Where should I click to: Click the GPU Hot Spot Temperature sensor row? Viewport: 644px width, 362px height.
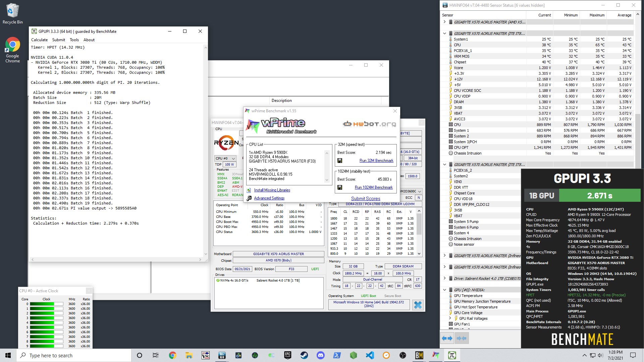(475, 307)
